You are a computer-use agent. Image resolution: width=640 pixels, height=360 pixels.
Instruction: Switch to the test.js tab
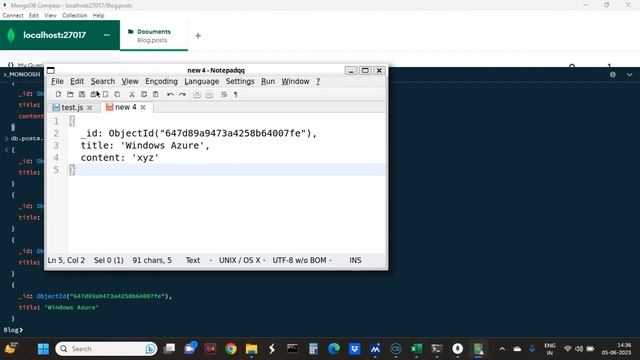click(x=72, y=107)
